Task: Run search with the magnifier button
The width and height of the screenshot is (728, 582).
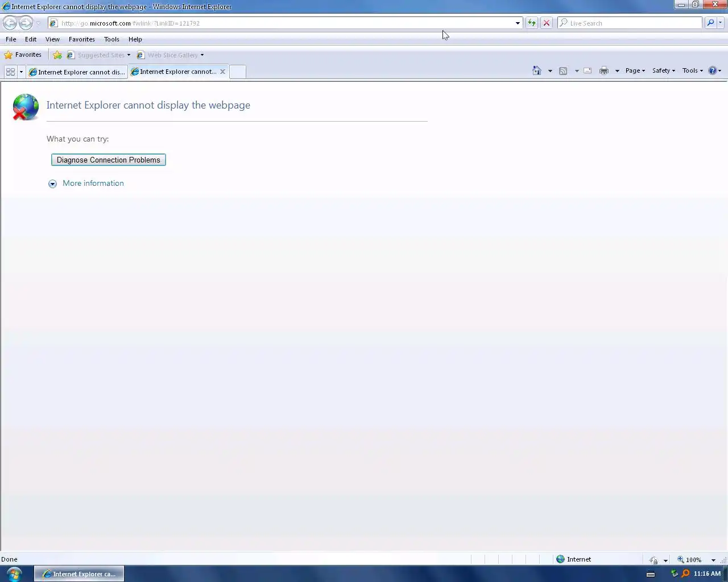Action: pyautogui.click(x=710, y=23)
